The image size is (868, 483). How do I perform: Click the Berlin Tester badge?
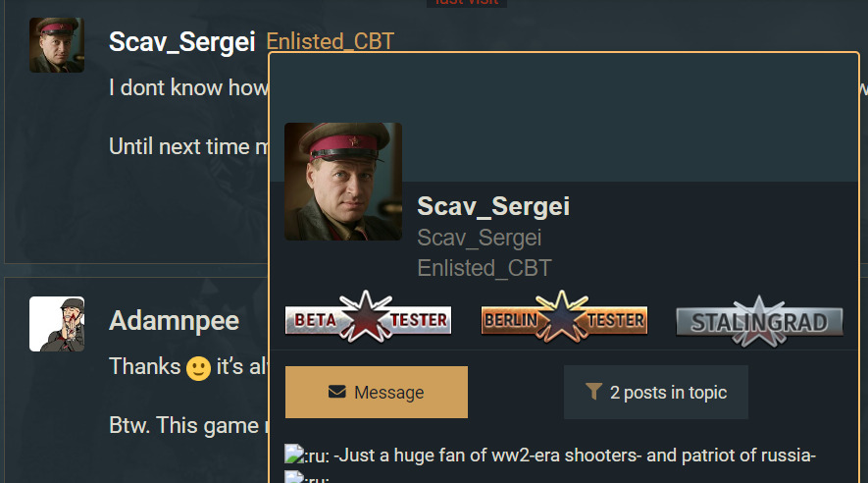pos(564,318)
